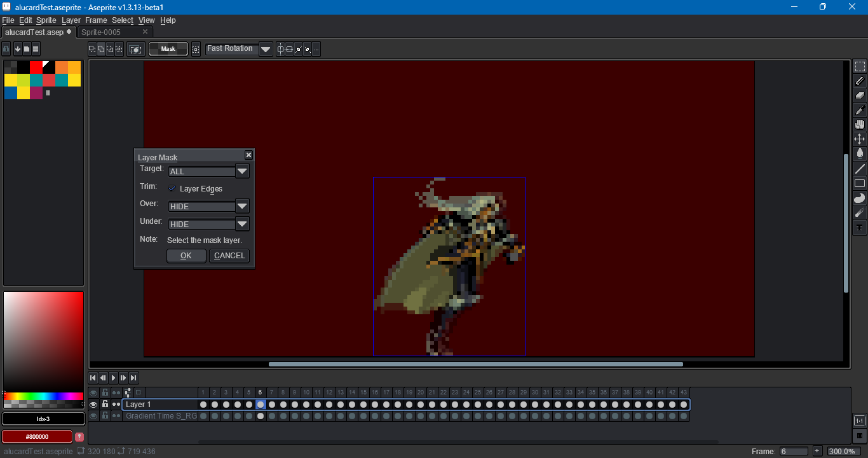Click the palette sort down-arrow icon

18,49
